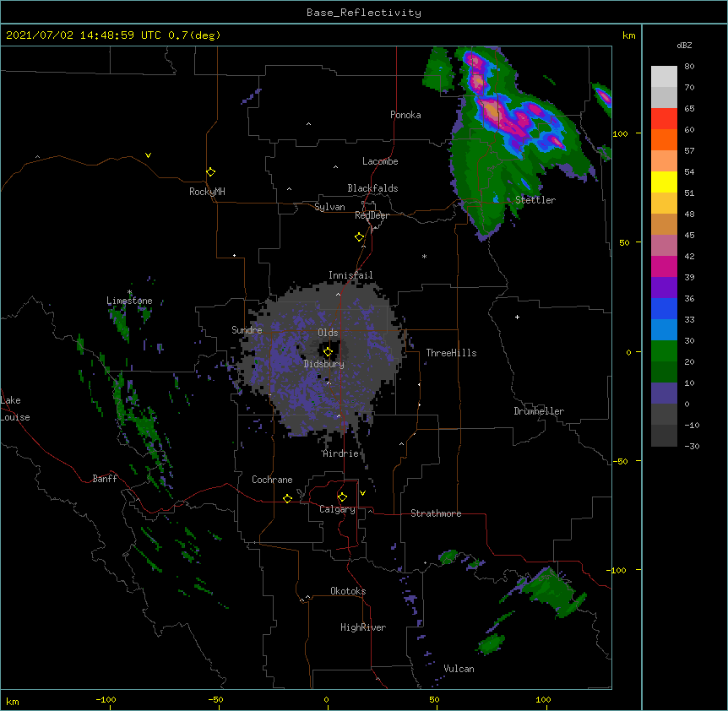Select the white asterisk marker above the Limestone label
This screenshot has height=711, width=728.
point(129,292)
